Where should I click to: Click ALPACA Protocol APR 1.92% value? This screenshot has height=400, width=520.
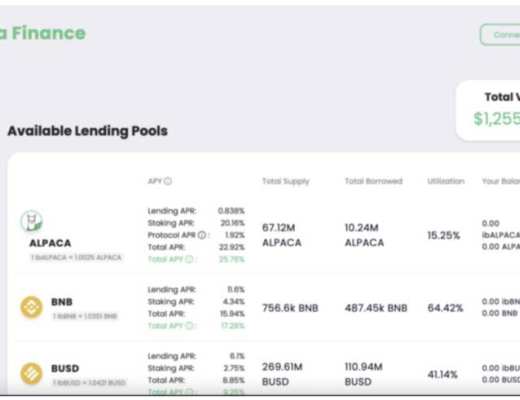click(x=235, y=235)
